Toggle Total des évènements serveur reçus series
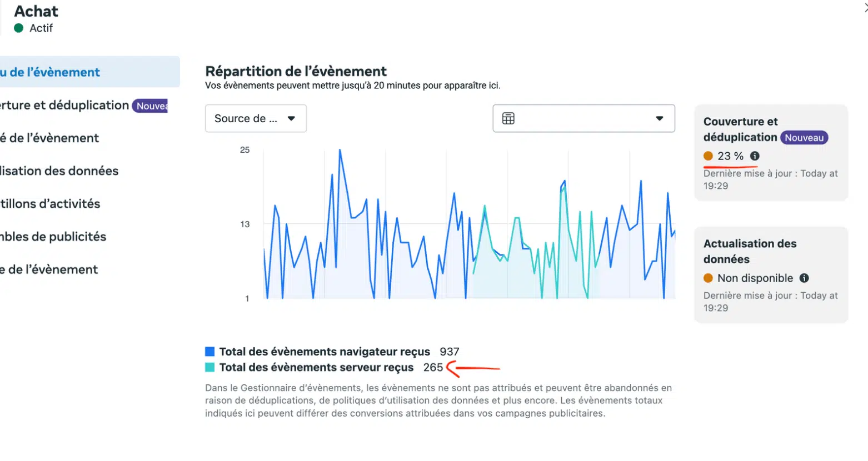The width and height of the screenshot is (868, 461). [316, 367]
